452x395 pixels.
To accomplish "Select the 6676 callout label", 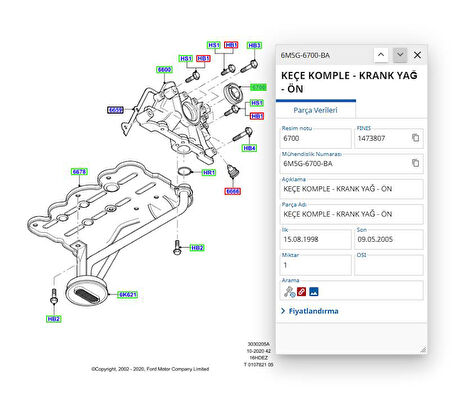I will click(x=79, y=172).
